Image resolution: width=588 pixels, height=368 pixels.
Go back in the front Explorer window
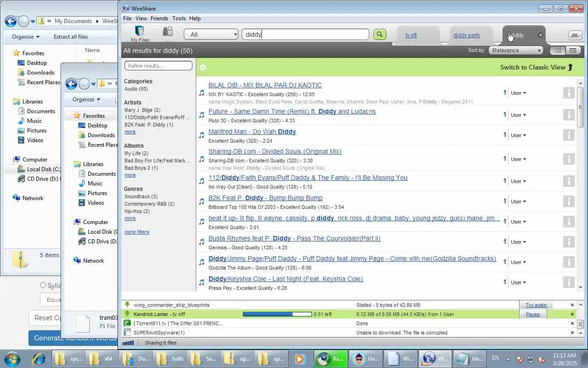coord(71,84)
